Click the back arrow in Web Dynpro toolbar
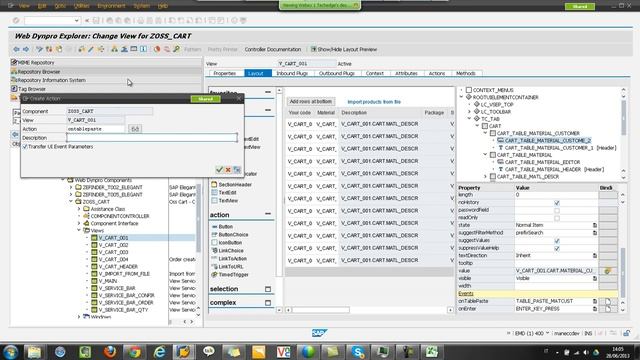The image size is (640, 360). (x=16, y=49)
